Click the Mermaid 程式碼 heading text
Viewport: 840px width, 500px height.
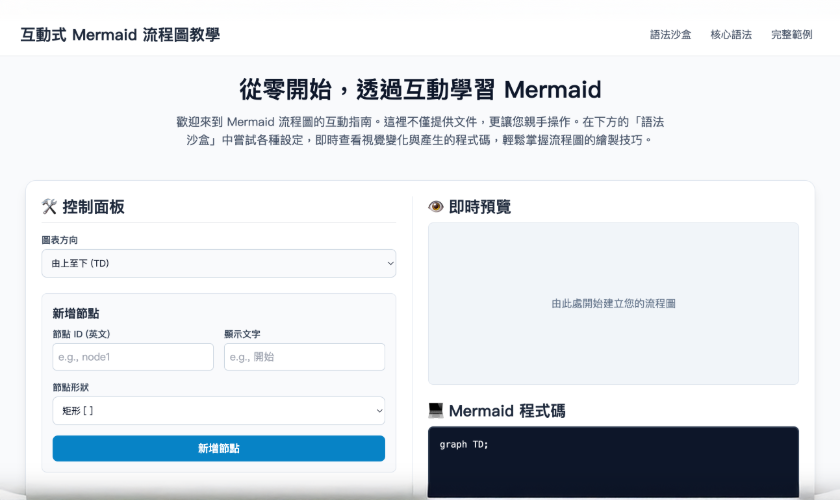pyautogui.click(x=507, y=411)
